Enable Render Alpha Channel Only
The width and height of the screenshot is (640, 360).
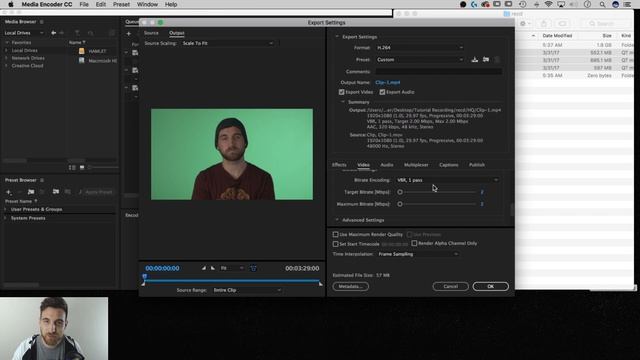(414, 243)
